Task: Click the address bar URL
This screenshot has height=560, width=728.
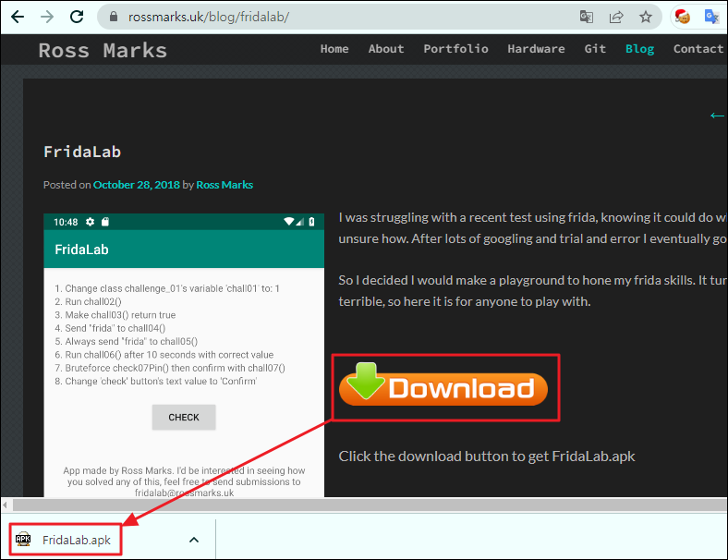Action: click(209, 18)
